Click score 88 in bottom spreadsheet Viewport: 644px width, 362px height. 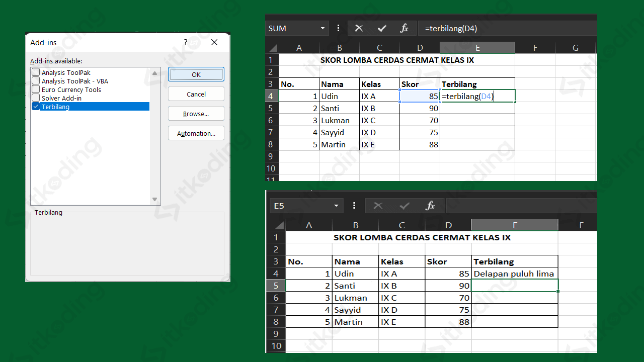pos(448,322)
